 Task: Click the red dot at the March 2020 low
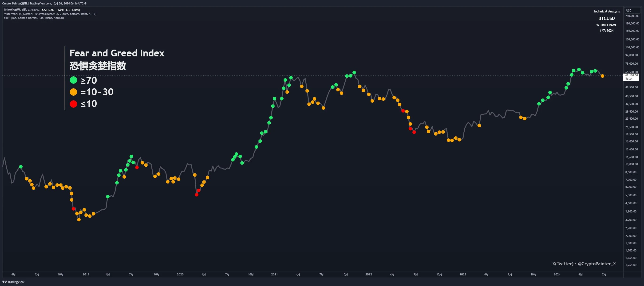click(x=197, y=195)
